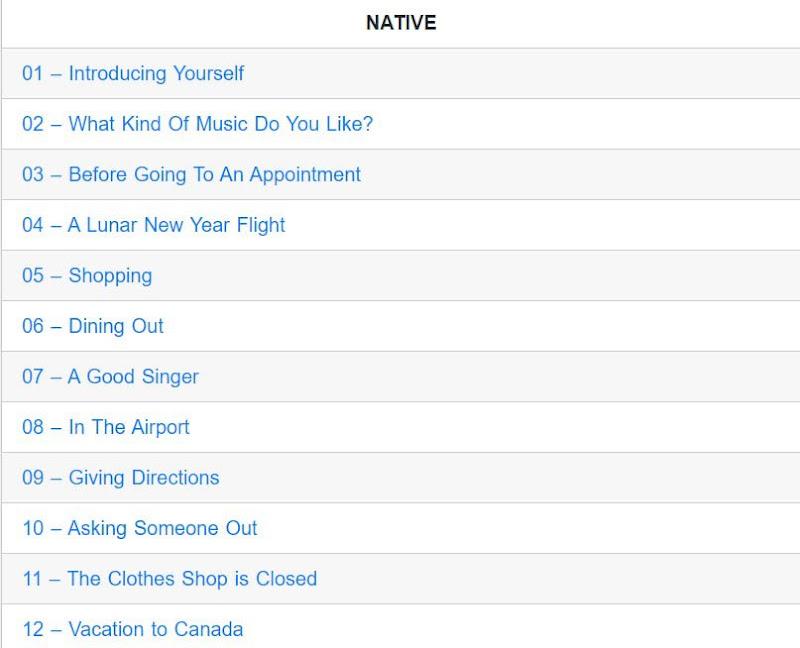The width and height of the screenshot is (800, 648).
Task: Open The Clothes Shop is Closed link
Action: point(169,579)
